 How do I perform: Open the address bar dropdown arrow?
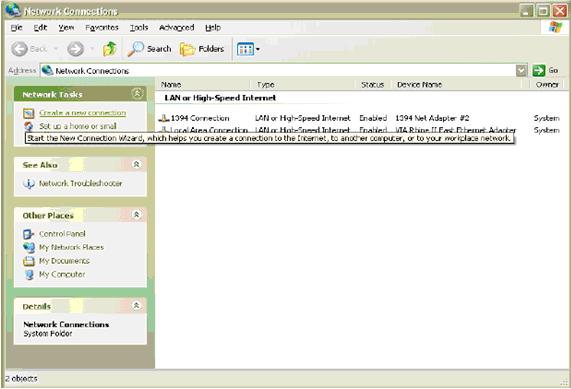tap(521, 70)
